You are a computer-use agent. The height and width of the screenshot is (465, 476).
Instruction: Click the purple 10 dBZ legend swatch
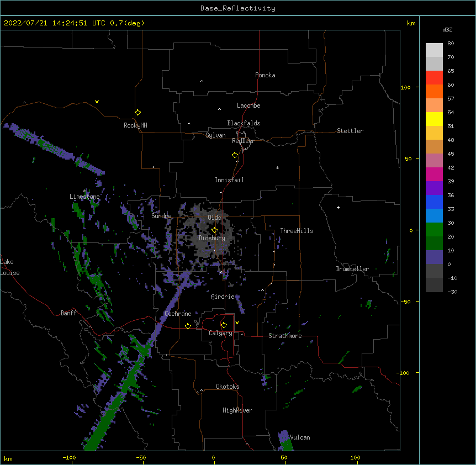click(x=434, y=257)
